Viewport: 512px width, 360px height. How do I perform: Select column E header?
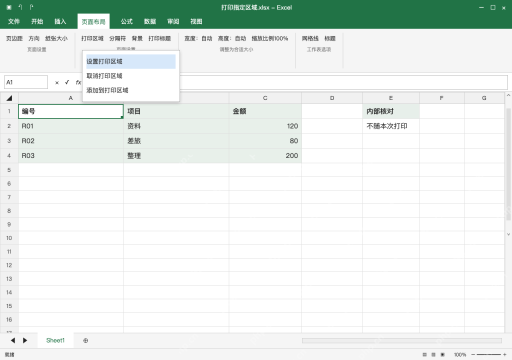click(391, 98)
